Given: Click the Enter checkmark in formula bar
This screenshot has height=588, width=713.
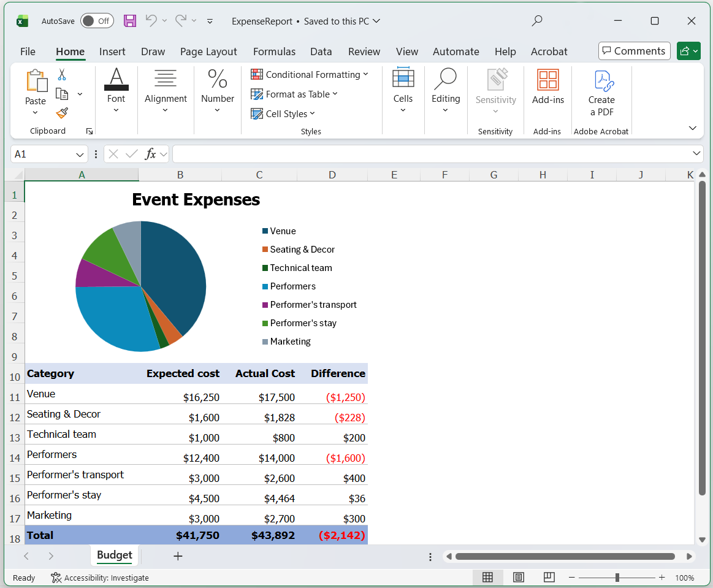Looking at the screenshot, I should [x=132, y=154].
